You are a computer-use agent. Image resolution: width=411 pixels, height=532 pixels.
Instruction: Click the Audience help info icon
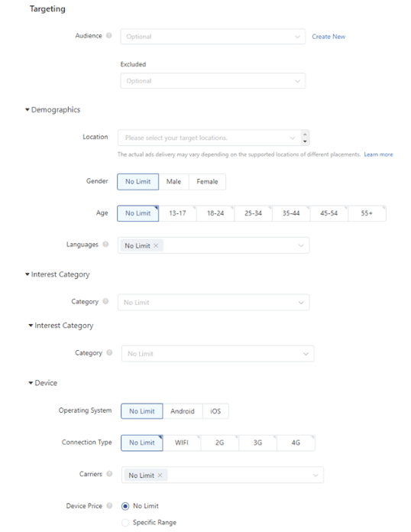pyautogui.click(x=108, y=36)
